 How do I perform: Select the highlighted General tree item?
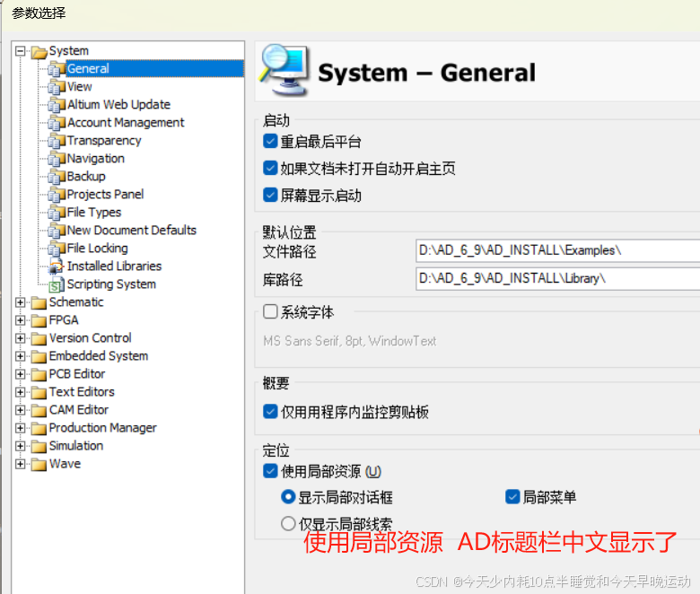click(154, 69)
